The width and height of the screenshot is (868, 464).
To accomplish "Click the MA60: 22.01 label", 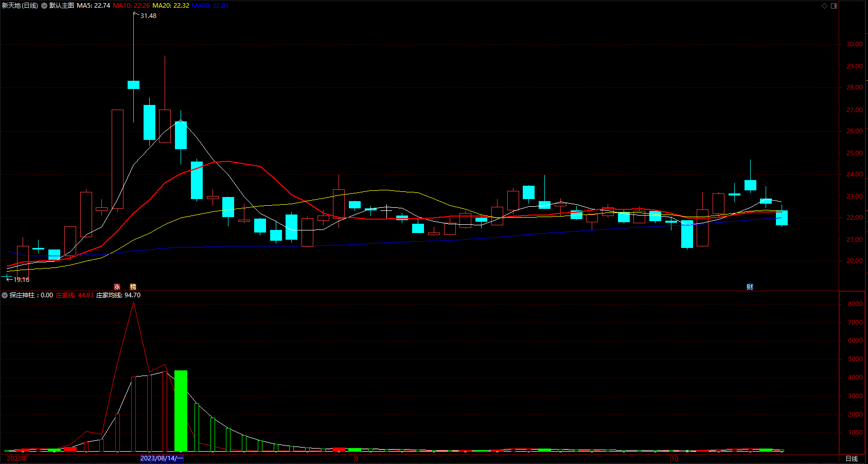I will click(210, 6).
